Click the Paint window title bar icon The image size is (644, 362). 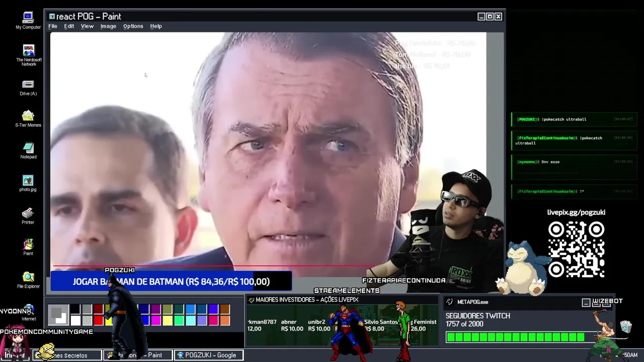[52, 17]
